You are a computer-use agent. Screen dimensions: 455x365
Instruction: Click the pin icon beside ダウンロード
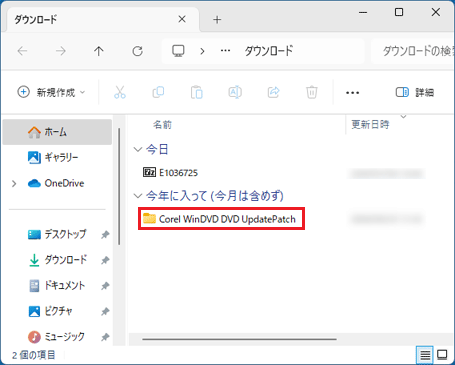[105, 260]
